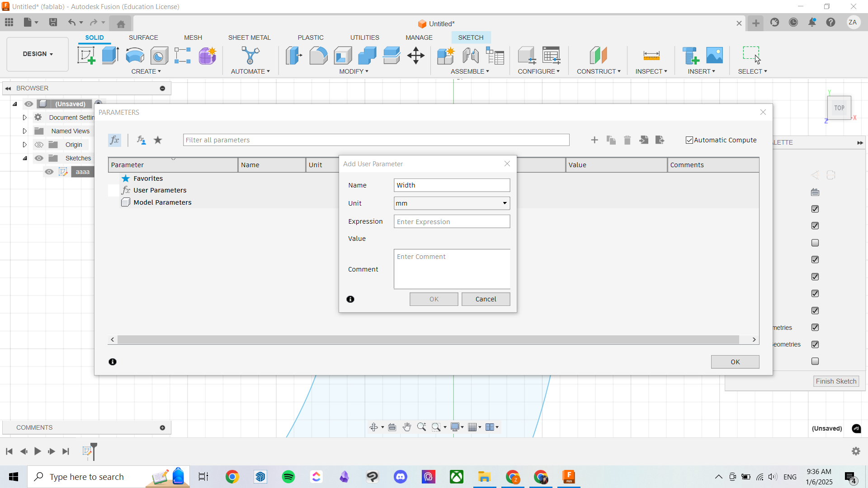The width and height of the screenshot is (868, 488).
Task: Switch to the SHEET METAL tab
Action: 249,38
